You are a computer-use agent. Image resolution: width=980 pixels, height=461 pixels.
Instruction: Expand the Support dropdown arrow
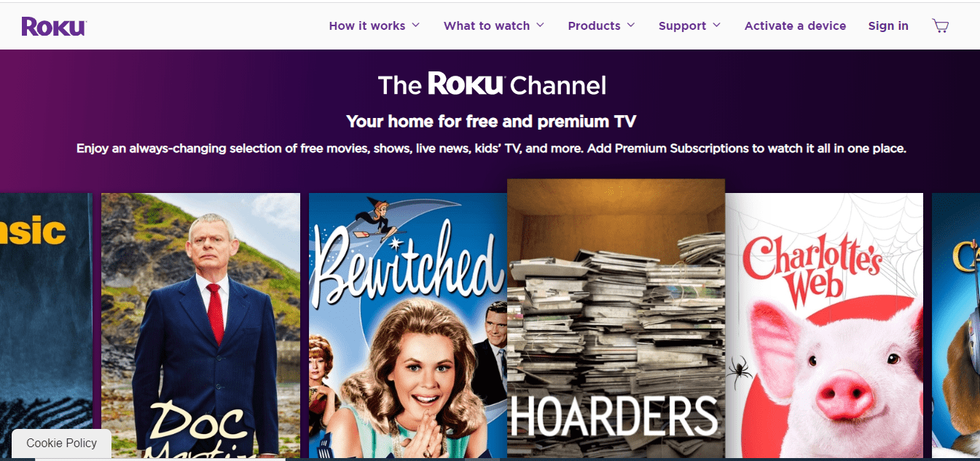click(717, 25)
